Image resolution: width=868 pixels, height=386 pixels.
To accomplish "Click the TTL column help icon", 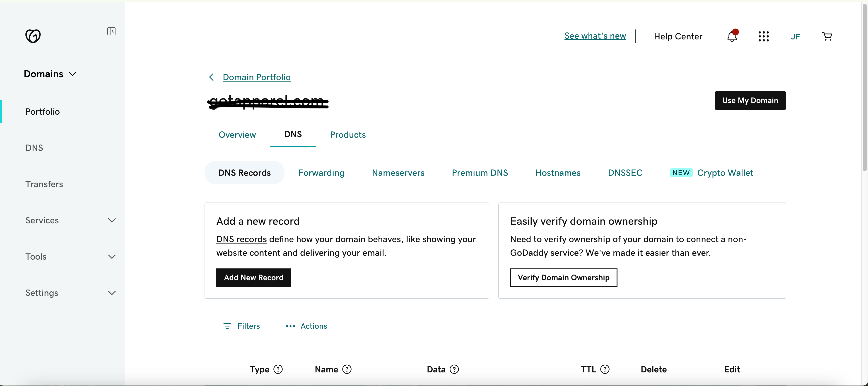I will tap(605, 369).
